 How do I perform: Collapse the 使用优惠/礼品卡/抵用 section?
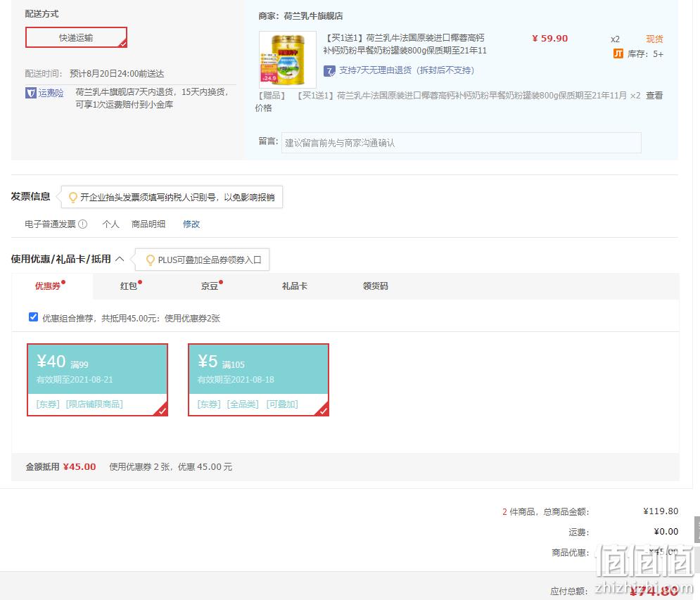pos(119,259)
